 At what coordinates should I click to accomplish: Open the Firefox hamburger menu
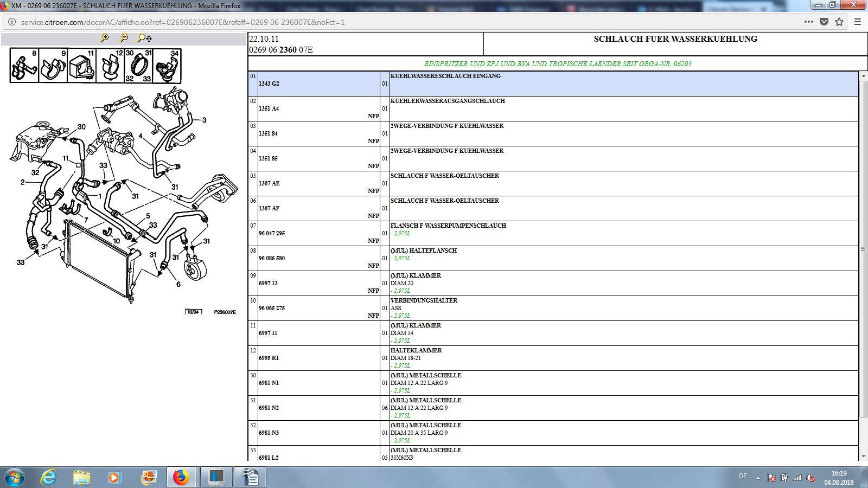pos(858,22)
